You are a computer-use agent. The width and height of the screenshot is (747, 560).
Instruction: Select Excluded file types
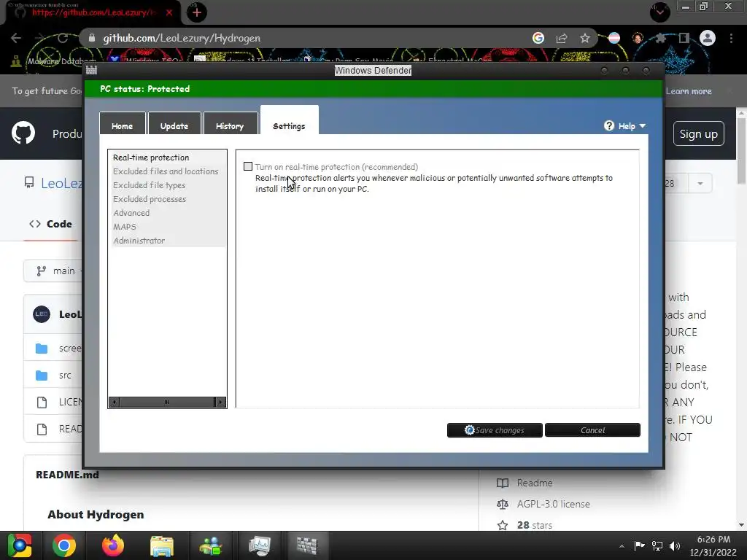pyautogui.click(x=149, y=185)
